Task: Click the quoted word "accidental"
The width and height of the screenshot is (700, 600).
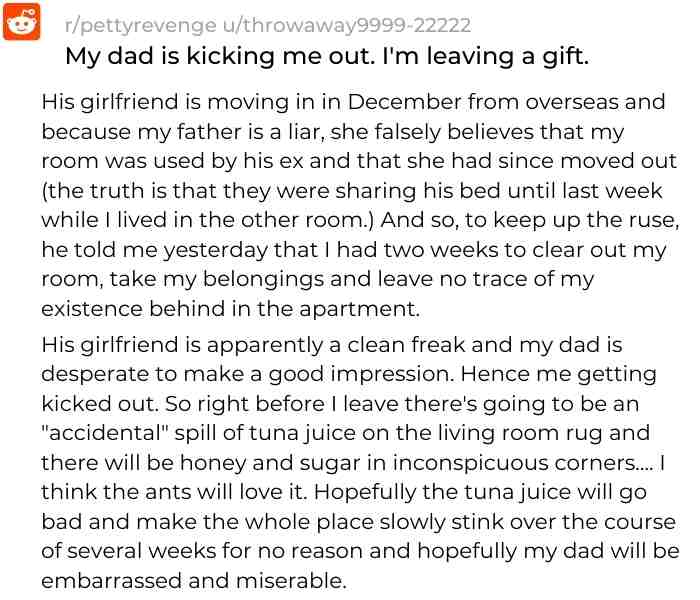Action: (104, 433)
